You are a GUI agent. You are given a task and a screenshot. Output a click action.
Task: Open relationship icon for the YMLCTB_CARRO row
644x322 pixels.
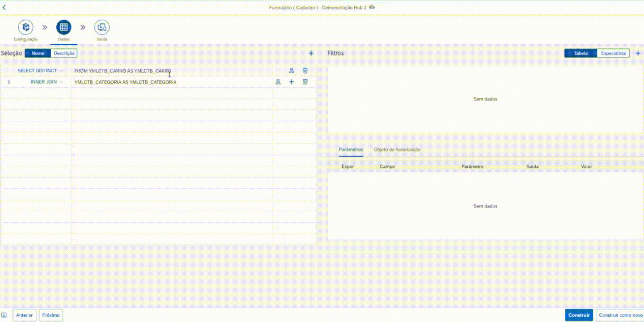click(x=292, y=71)
